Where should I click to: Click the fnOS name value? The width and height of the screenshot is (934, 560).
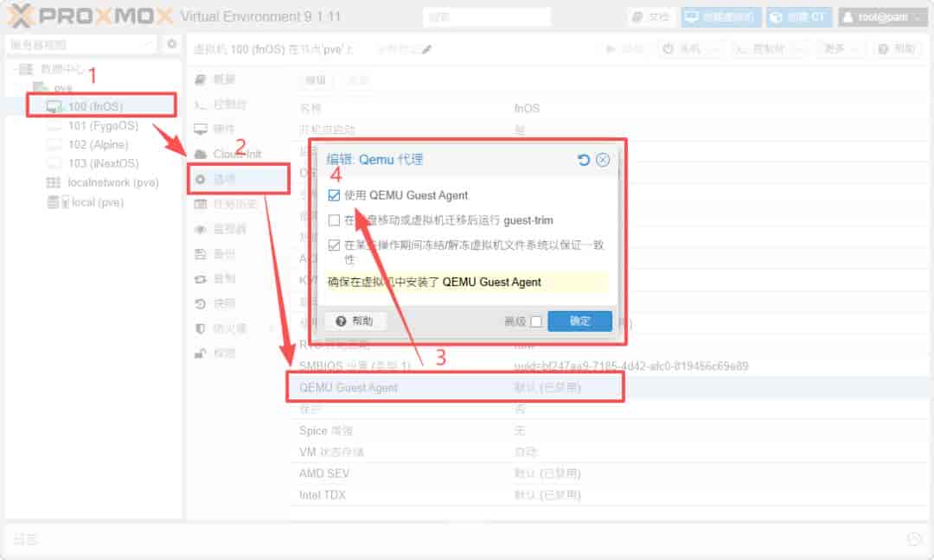coord(527,108)
